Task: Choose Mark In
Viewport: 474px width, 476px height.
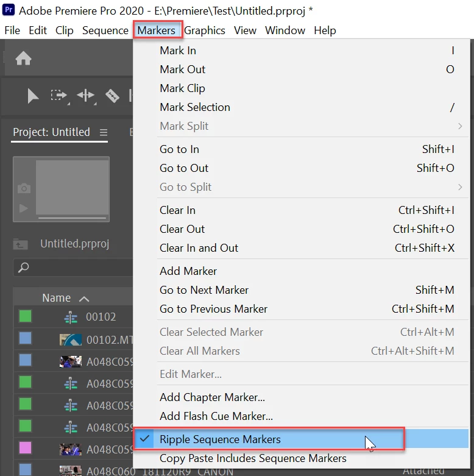Action: click(302, 51)
